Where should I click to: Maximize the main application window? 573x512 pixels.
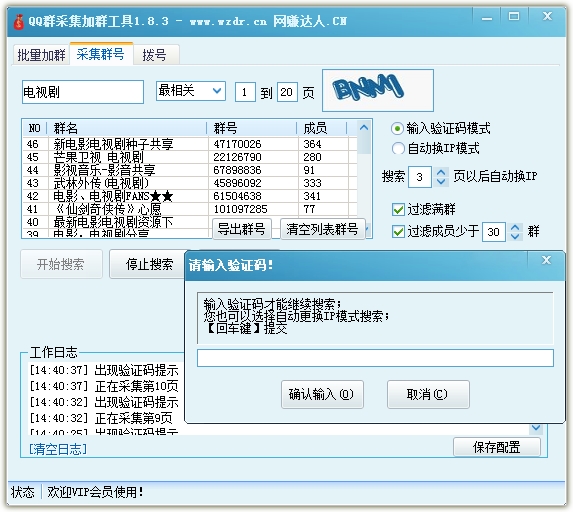click(514, 16)
